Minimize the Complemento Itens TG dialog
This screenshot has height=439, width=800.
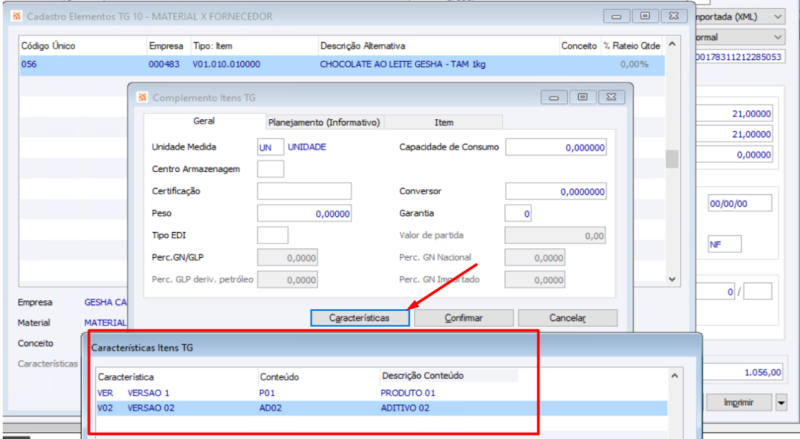coord(554,97)
